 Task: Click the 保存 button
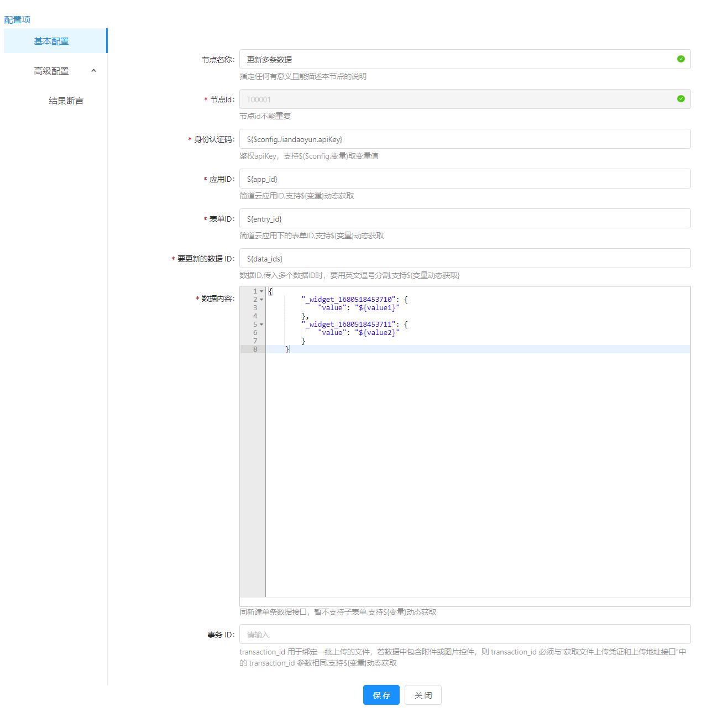(x=381, y=695)
